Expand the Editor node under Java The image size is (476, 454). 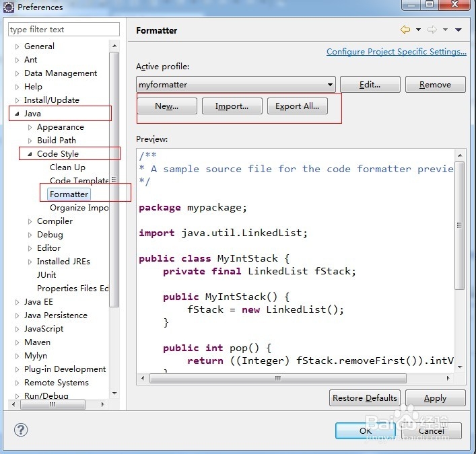(30, 248)
